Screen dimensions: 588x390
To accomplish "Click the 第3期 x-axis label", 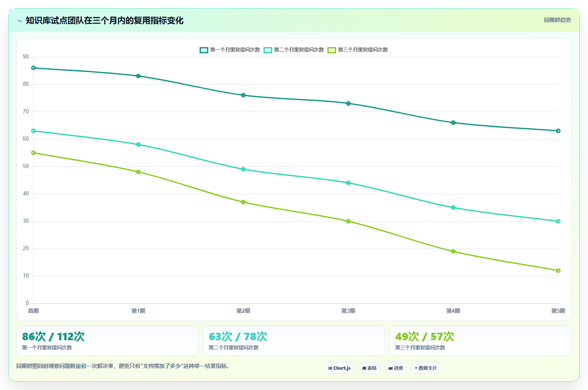I will (348, 311).
